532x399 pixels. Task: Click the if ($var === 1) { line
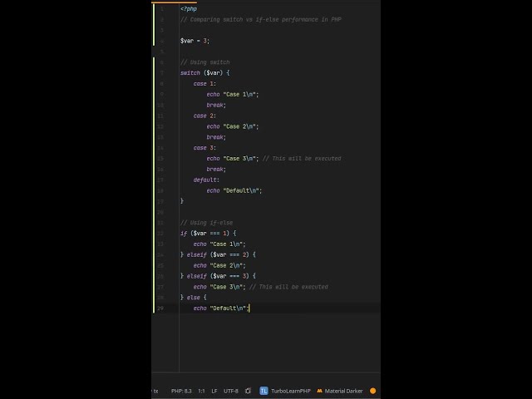[209, 233]
